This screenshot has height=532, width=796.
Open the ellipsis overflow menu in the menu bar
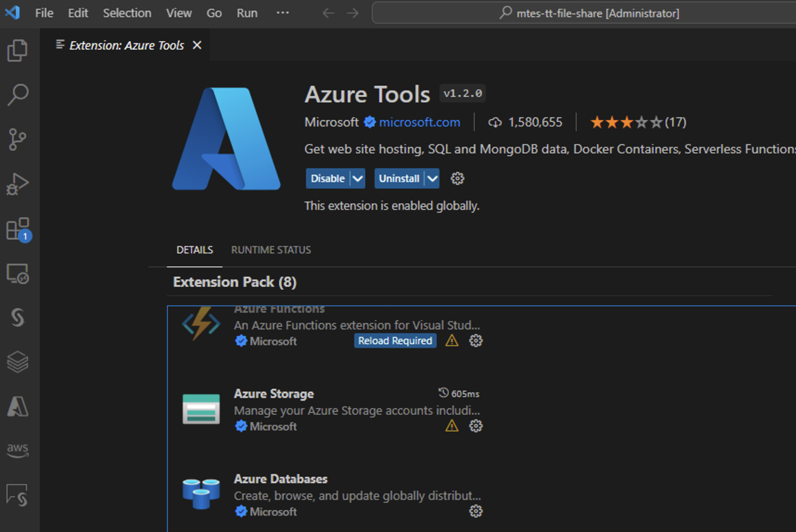282,13
